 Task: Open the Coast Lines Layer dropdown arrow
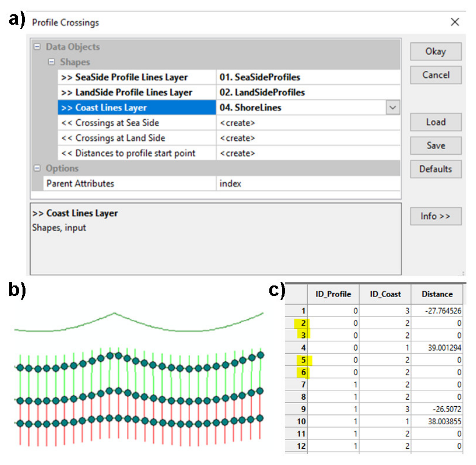(392, 108)
